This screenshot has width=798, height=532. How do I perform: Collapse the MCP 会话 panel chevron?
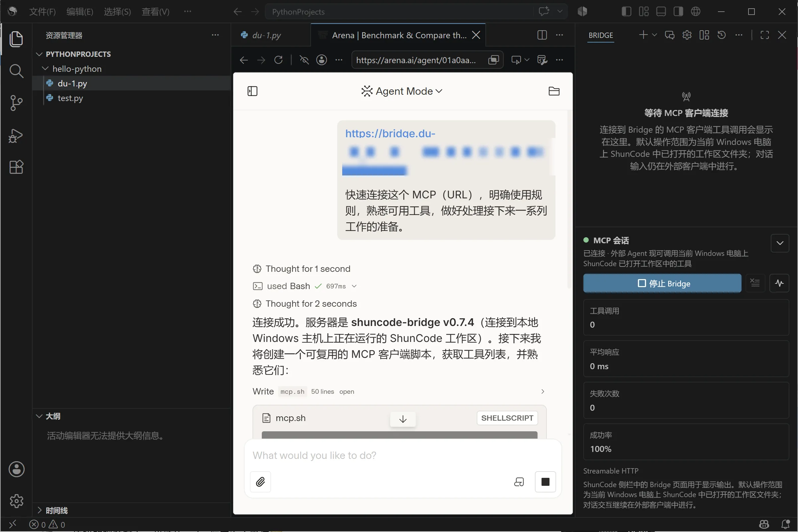[780, 243]
